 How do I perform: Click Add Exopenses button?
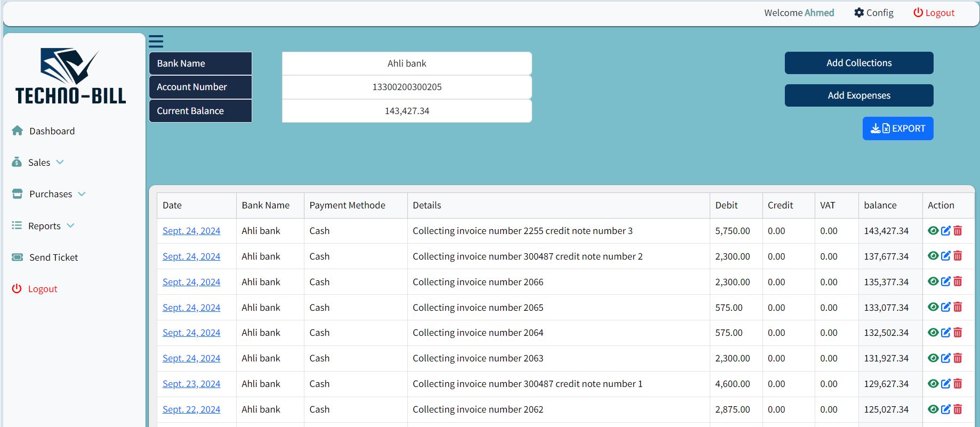(x=859, y=95)
